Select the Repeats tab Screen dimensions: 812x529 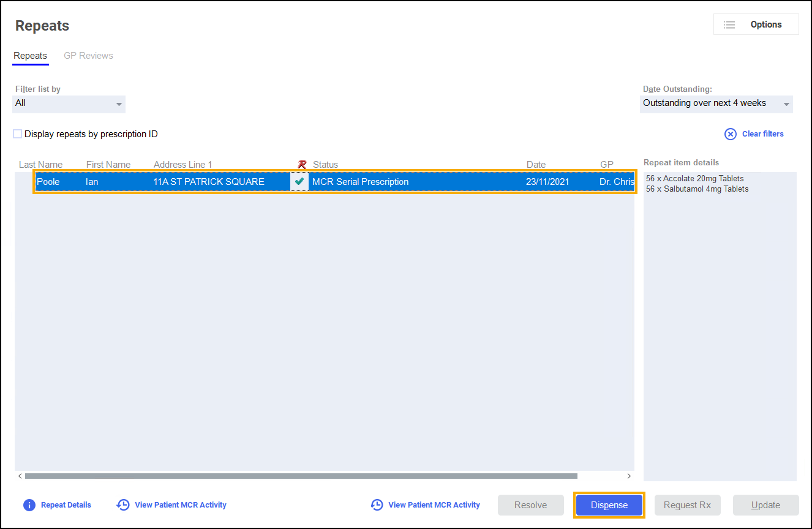click(x=30, y=56)
